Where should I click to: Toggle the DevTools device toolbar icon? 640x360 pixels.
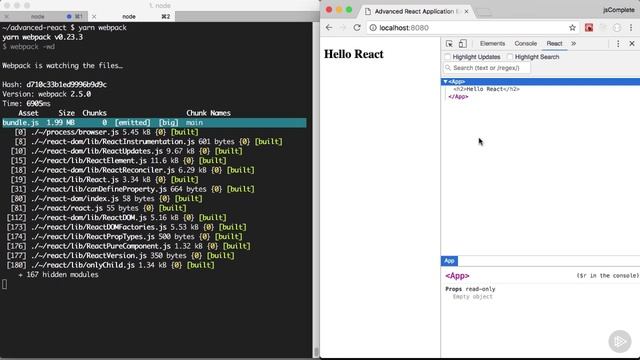(462, 44)
